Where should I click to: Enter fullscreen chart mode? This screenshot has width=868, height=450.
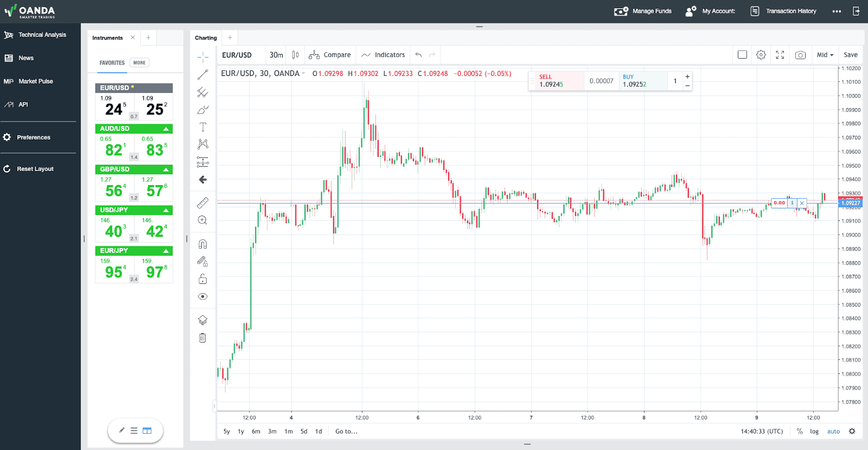(780, 55)
